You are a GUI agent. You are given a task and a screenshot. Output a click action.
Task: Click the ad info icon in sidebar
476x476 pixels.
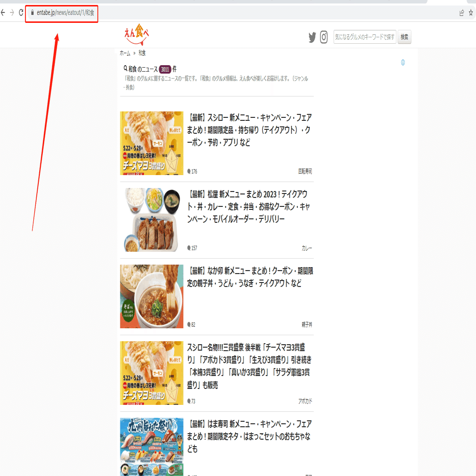tap(403, 63)
